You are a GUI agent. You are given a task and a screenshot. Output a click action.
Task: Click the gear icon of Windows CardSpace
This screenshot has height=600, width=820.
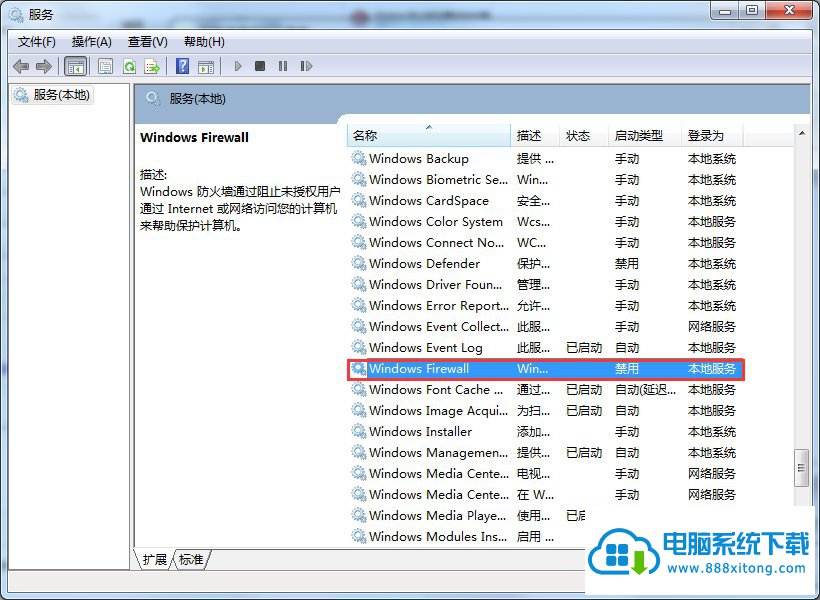[359, 200]
